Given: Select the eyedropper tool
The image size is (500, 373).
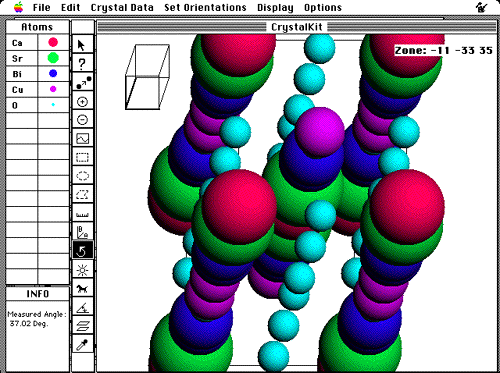Looking at the screenshot, I should (82, 345).
